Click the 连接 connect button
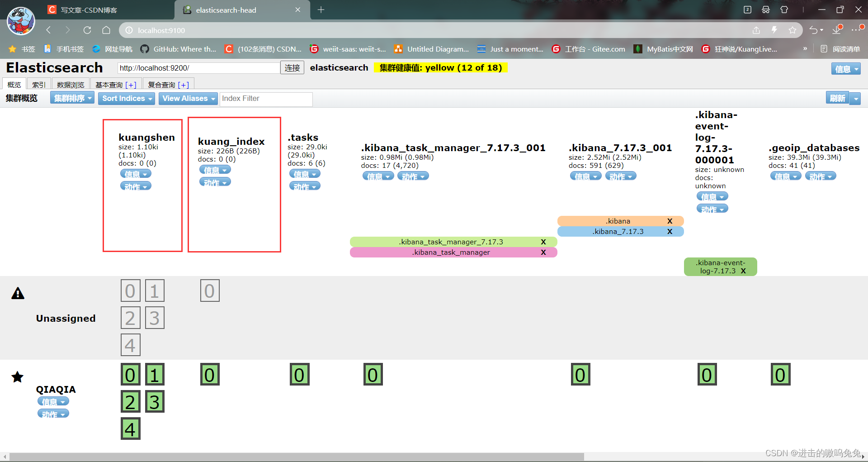 point(292,68)
